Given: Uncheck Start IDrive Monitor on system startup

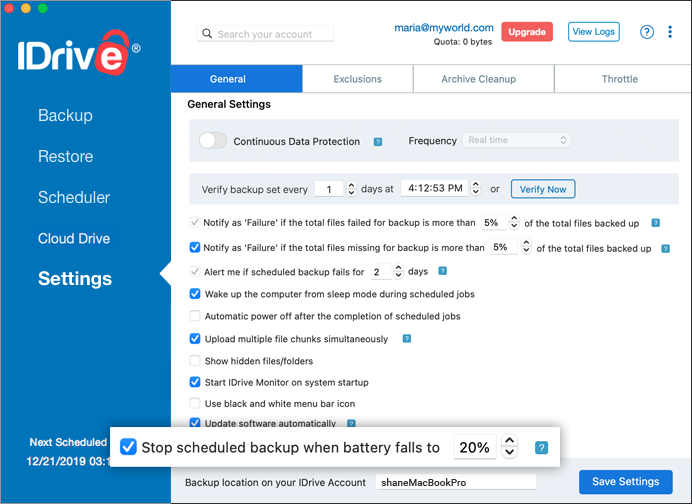Looking at the screenshot, I should tap(195, 382).
